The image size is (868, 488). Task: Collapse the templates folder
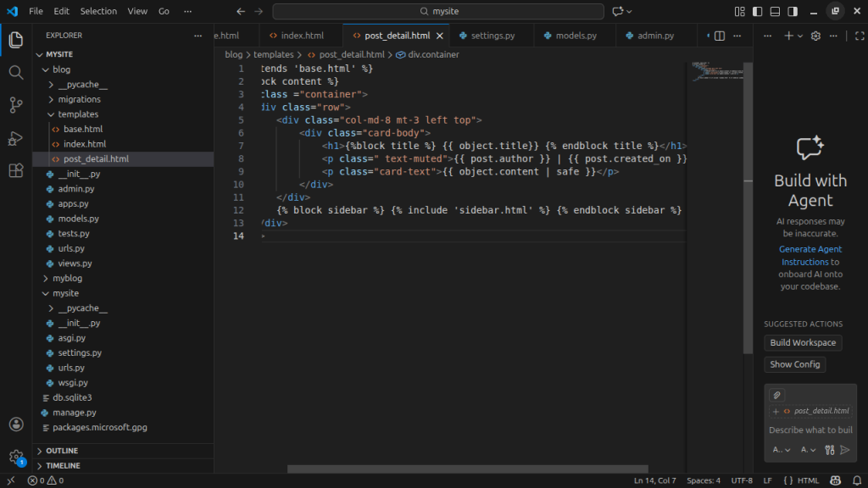[x=77, y=114]
